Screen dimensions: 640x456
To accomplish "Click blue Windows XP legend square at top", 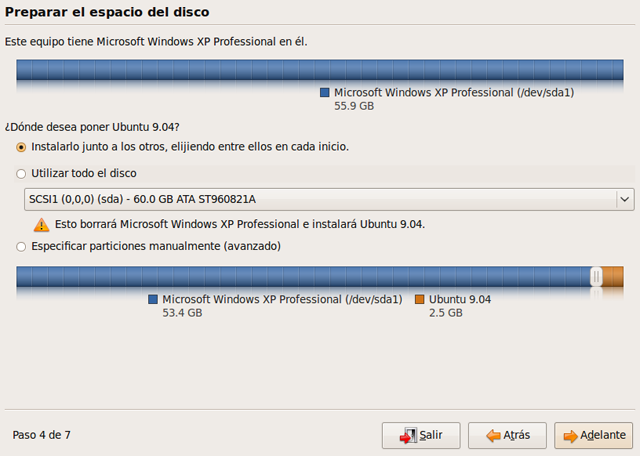I will pyautogui.click(x=324, y=92).
